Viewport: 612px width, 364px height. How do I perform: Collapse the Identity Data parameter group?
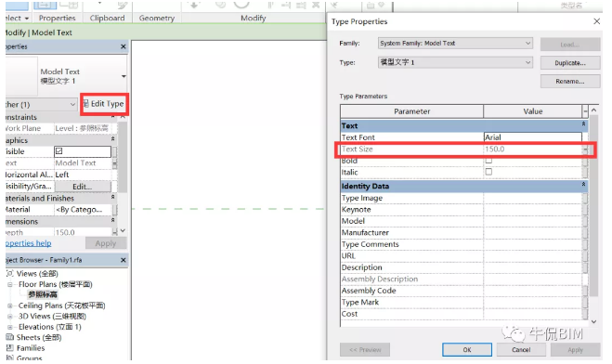tap(583, 184)
